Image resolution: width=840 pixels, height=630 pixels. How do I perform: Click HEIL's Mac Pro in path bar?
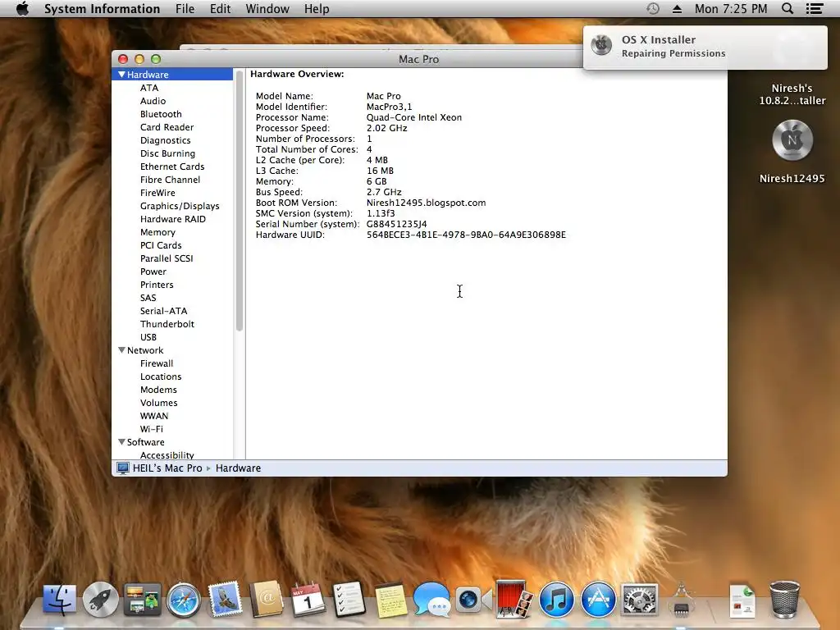pos(167,468)
